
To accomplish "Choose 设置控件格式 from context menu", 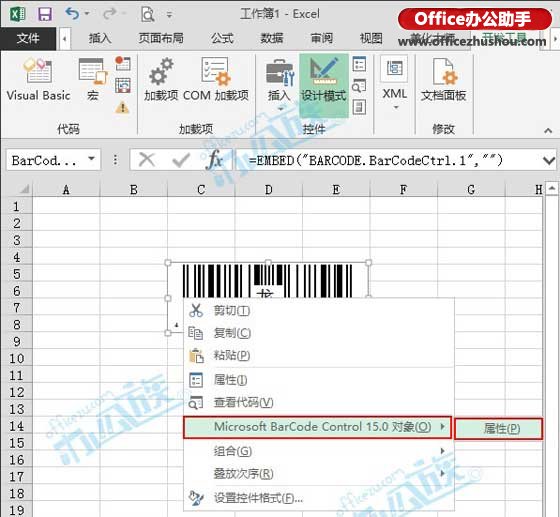I will coord(319,498).
